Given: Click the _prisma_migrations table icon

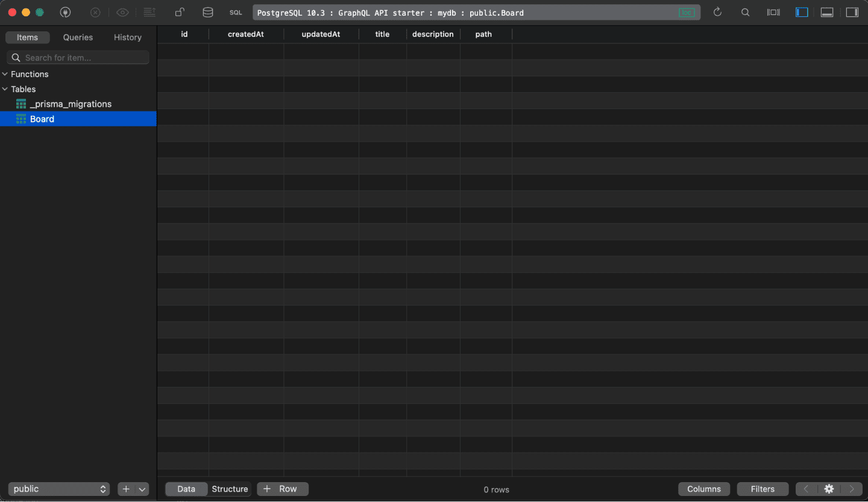Looking at the screenshot, I should tap(21, 104).
